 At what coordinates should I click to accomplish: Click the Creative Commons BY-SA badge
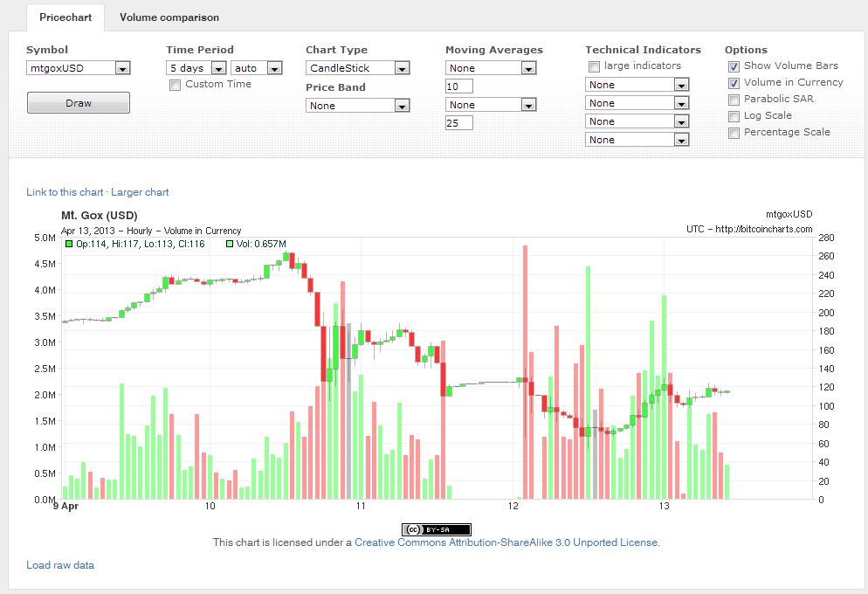437,529
